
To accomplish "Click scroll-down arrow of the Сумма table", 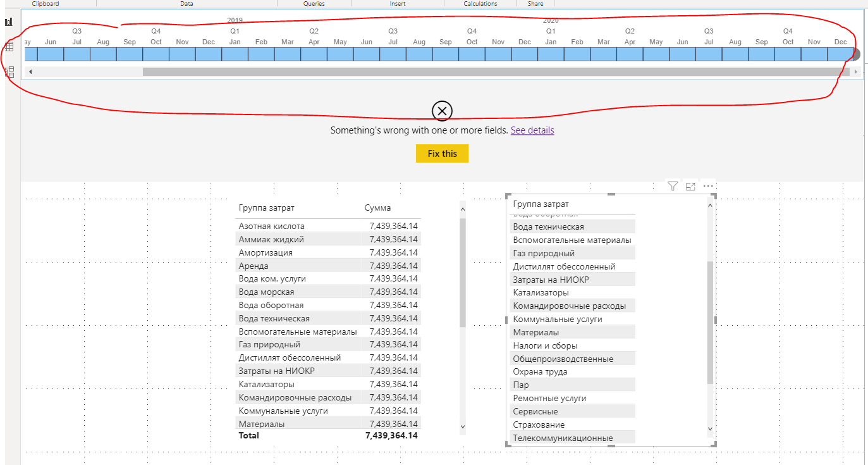I will pyautogui.click(x=462, y=428).
